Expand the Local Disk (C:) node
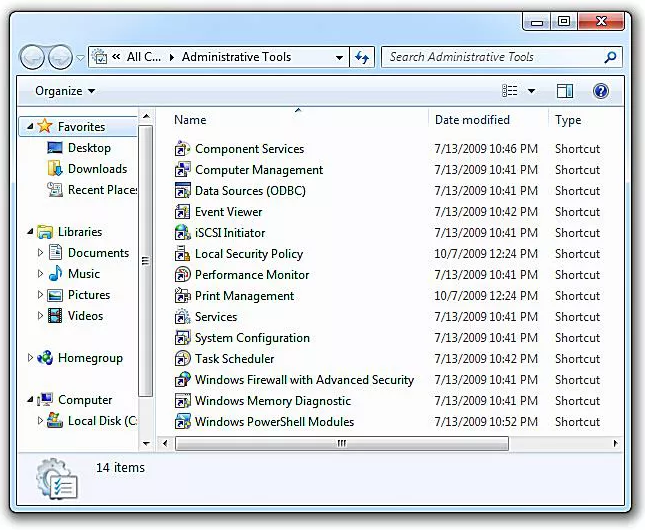 pyautogui.click(x=40, y=420)
